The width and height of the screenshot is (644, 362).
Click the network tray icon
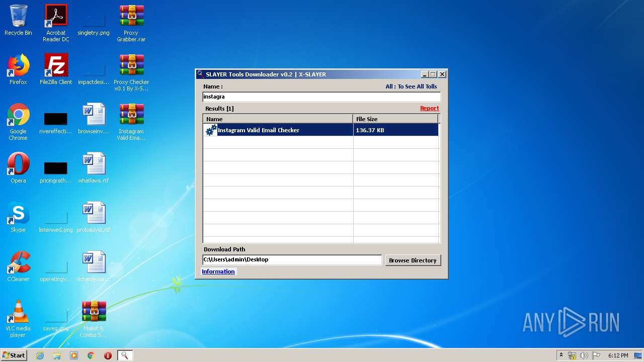coord(572,355)
